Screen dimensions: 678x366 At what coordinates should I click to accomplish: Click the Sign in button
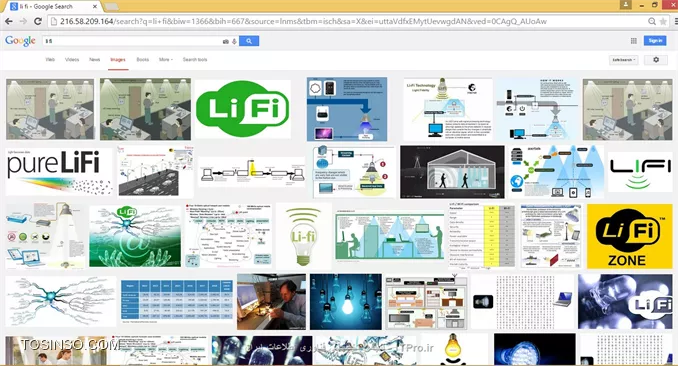[x=655, y=41]
